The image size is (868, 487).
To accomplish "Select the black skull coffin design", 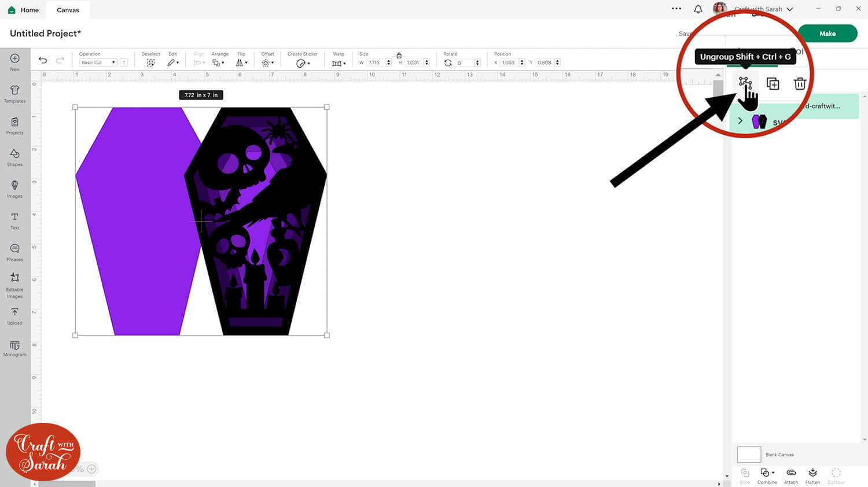I will 255,221.
